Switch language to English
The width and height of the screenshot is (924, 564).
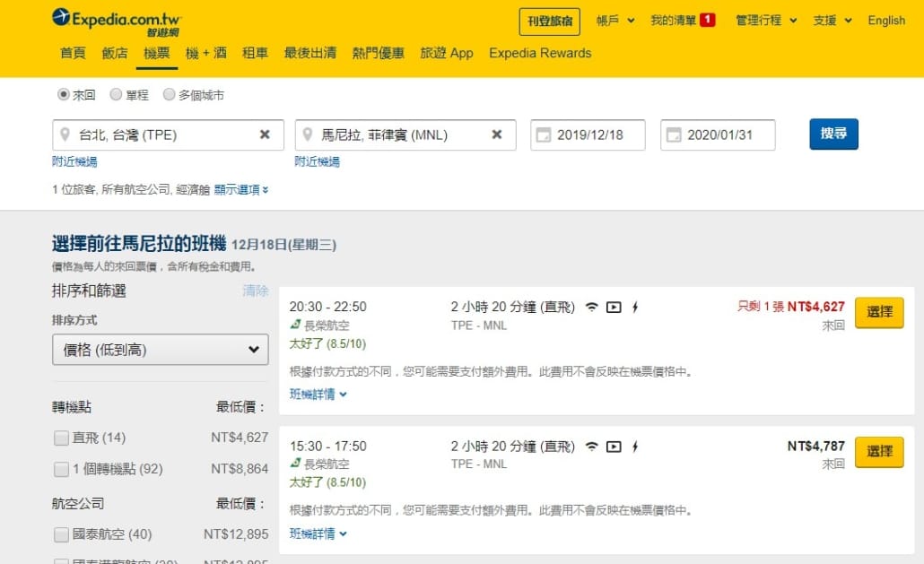[x=886, y=21]
